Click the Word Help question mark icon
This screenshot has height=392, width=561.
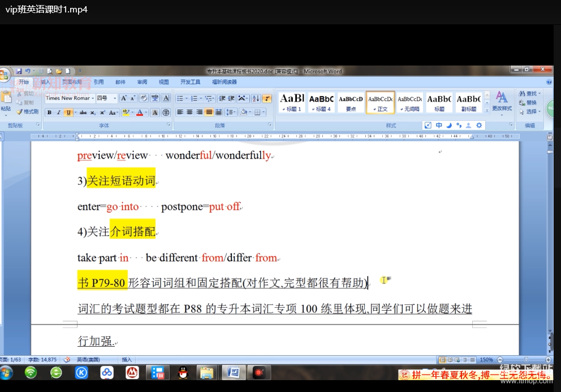(549, 82)
